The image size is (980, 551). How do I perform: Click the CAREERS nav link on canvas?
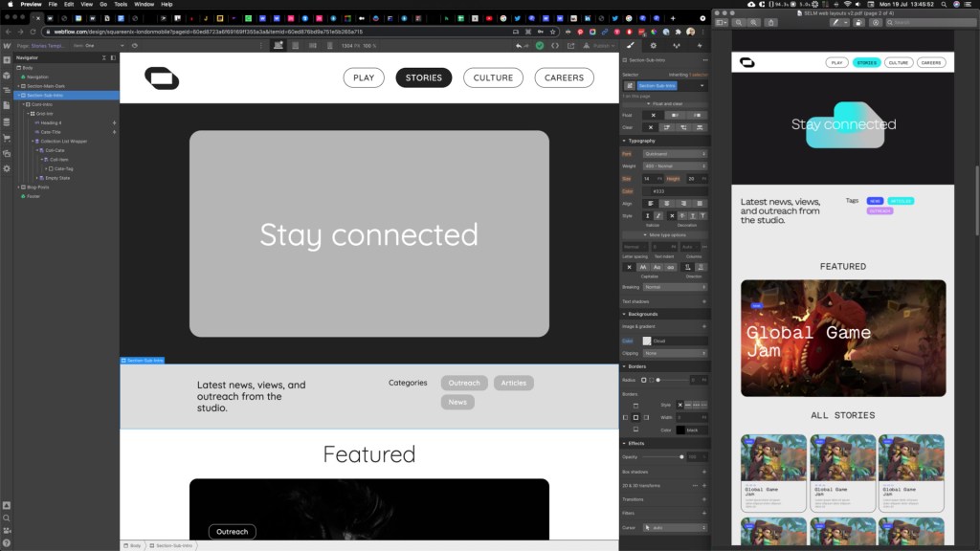pos(564,77)
